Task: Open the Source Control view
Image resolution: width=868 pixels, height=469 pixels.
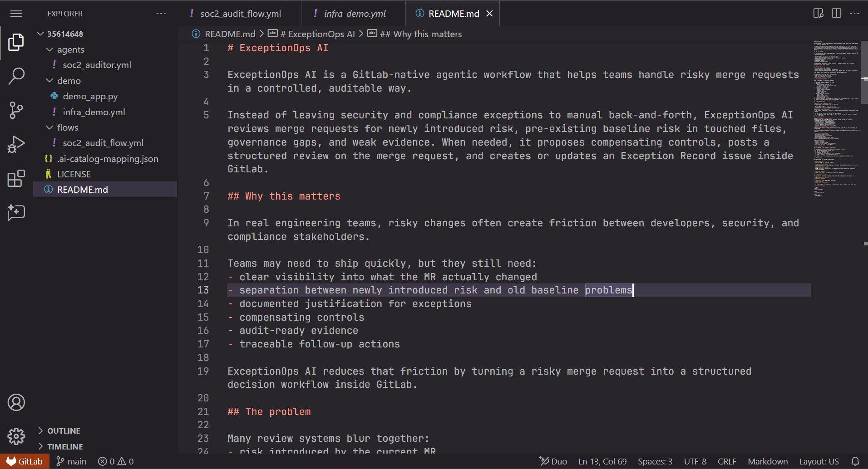Action: click(16, 110)
